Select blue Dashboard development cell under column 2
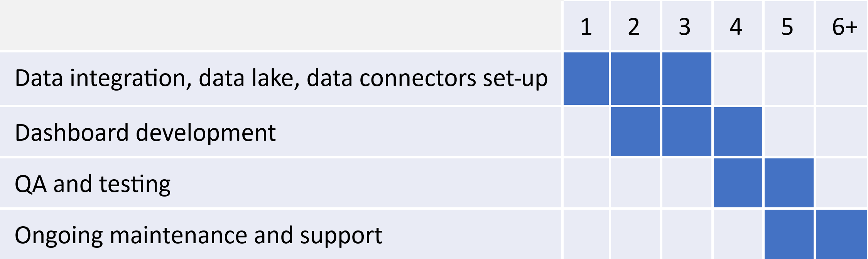This screenshot has width=868, height=259. click(635, 131)
